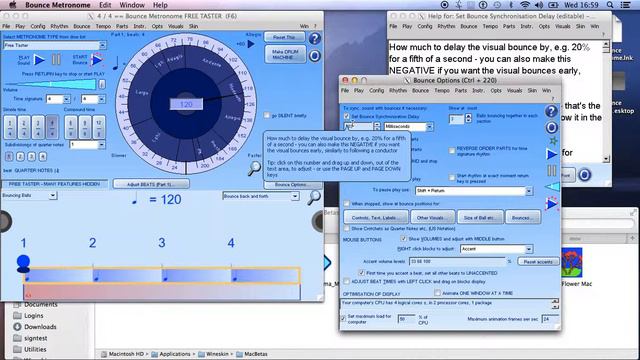This screenshot has height=360, width=640.
Task: Click blue faster-tempo arrow above tempo dial
Action: [x=251, y=44]
